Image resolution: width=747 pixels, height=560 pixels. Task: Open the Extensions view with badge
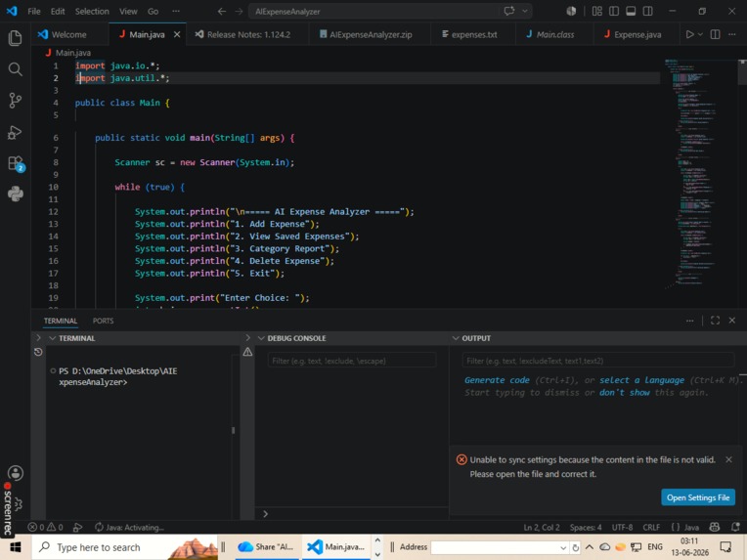pos(16,164)
